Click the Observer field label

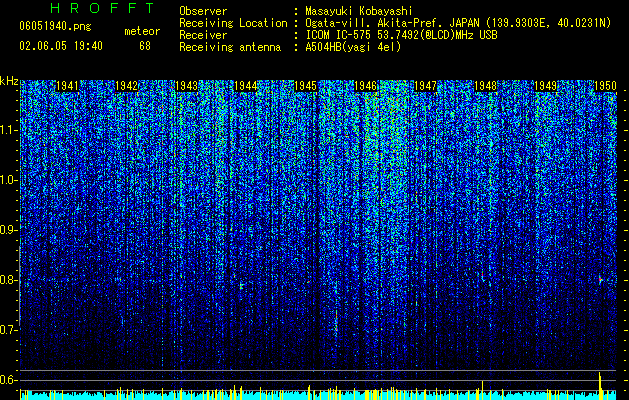coord(203,11)
